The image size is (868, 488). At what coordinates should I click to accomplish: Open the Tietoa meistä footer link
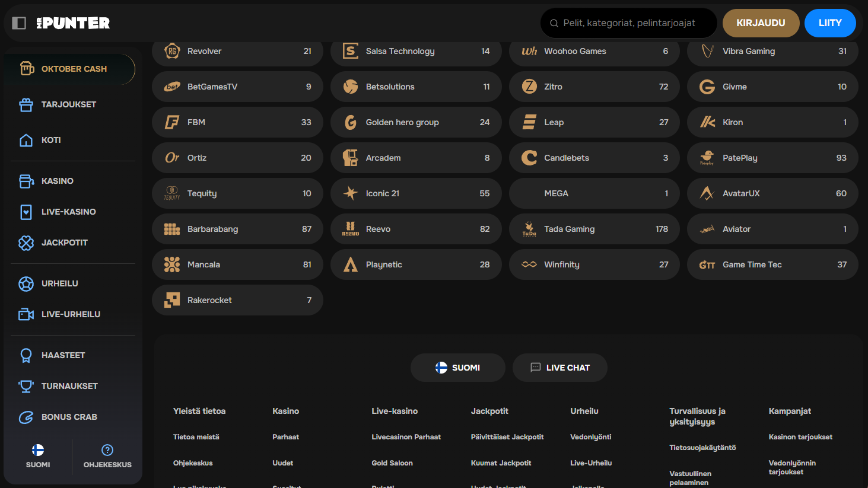pyautogui.click(x=196, y=437)
